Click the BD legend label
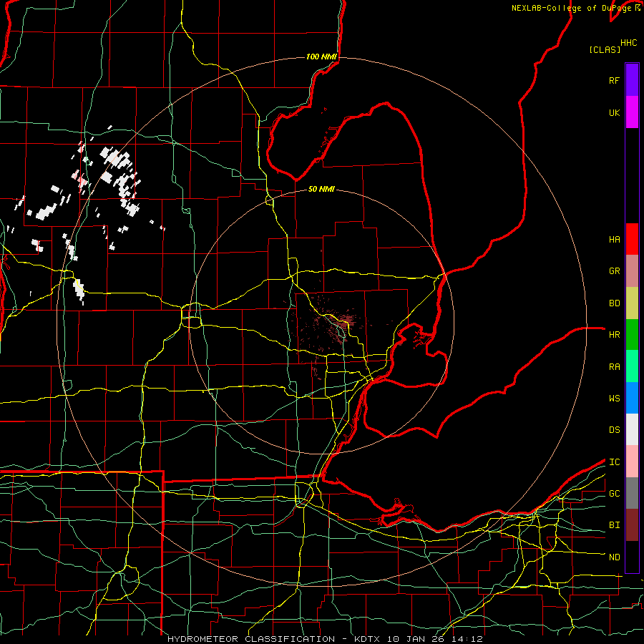The image size is (644, 644). tap(614, 303)
